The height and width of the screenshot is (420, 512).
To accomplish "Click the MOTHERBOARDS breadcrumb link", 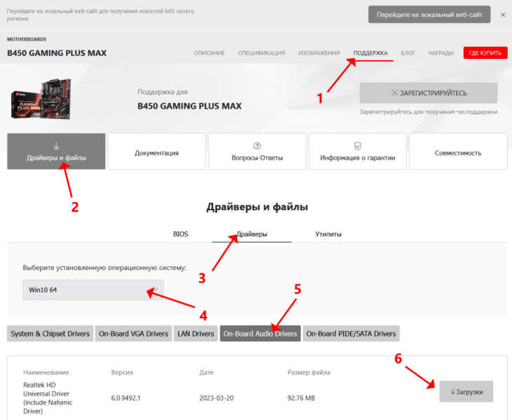I will coord(27,39).
